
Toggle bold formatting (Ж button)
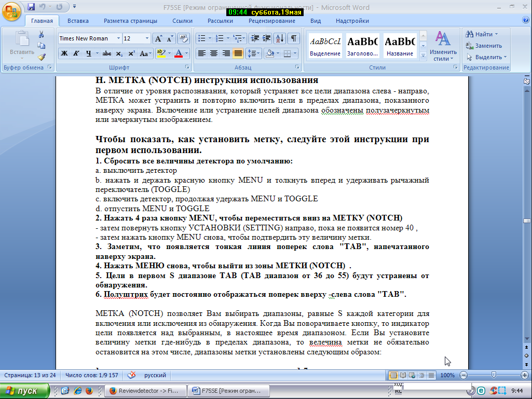pyautogui.click(x=64, y=53)
